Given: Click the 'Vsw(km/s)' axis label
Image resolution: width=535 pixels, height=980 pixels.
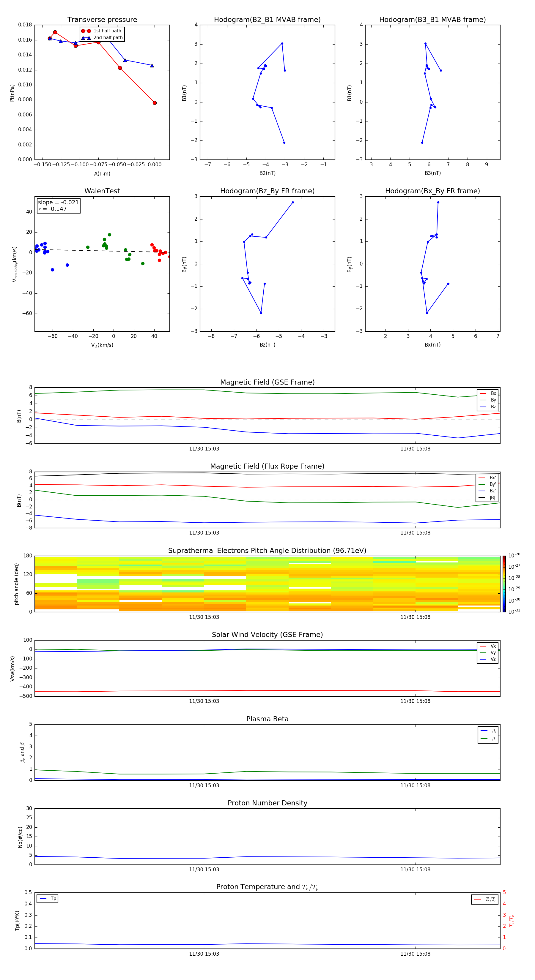Looking at the screenshot, I should pyautogui.click(x=12, y=668).
